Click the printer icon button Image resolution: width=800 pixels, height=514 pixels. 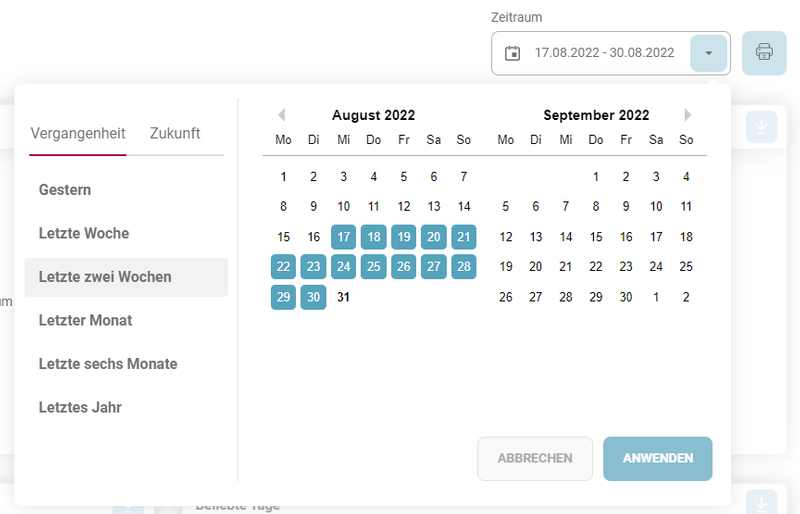tap(764, 52)
